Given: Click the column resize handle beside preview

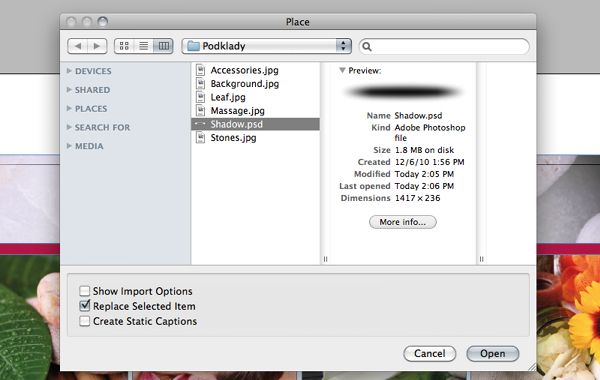Looking at the screenshot, I should [481, 259].
